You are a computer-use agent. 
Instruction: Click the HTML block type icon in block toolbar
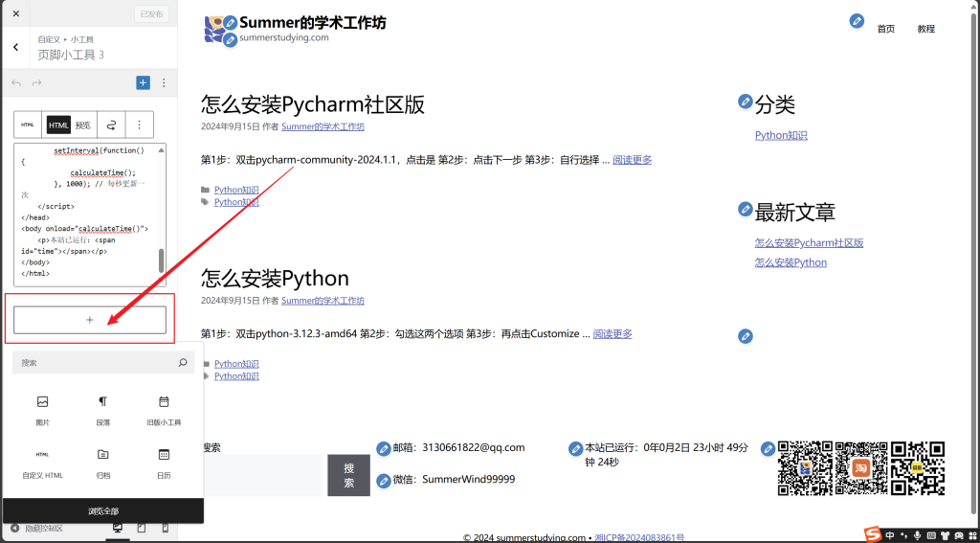click(x=28, y=124)
